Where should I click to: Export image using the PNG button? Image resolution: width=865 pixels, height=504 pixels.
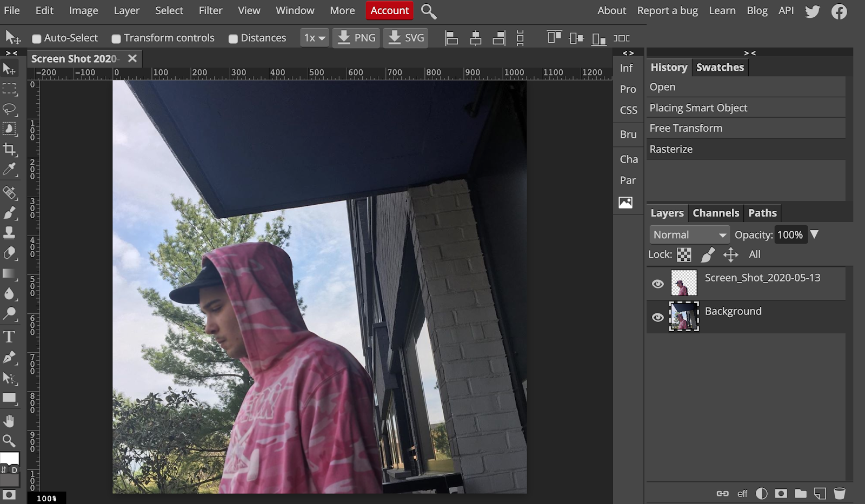(x=356, y=38)
